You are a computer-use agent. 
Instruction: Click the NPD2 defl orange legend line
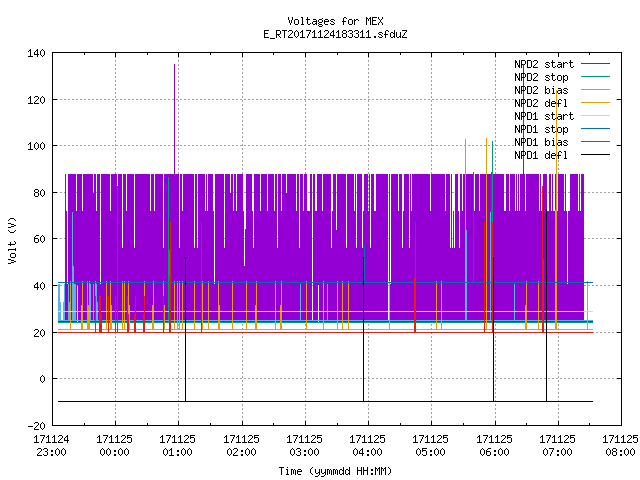(596, 103)
